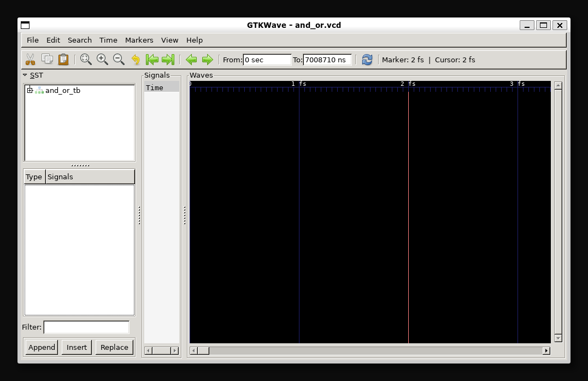
Task: Open the Edit menu
Action: (x=53, y=40)
